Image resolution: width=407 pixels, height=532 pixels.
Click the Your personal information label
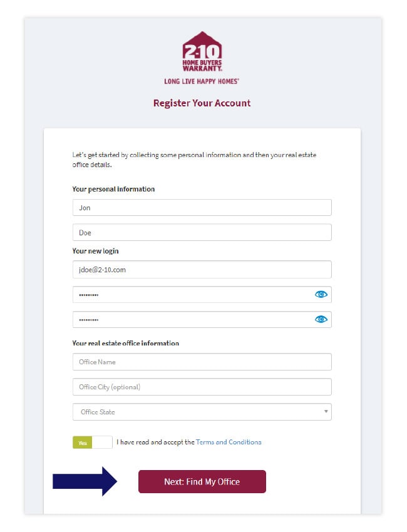[113, 189]
